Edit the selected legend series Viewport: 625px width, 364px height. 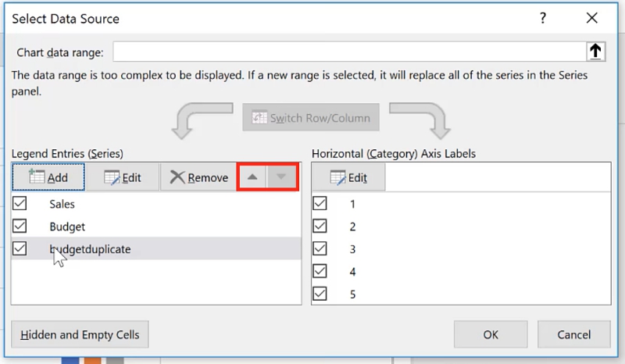click(x=122, y=177)
